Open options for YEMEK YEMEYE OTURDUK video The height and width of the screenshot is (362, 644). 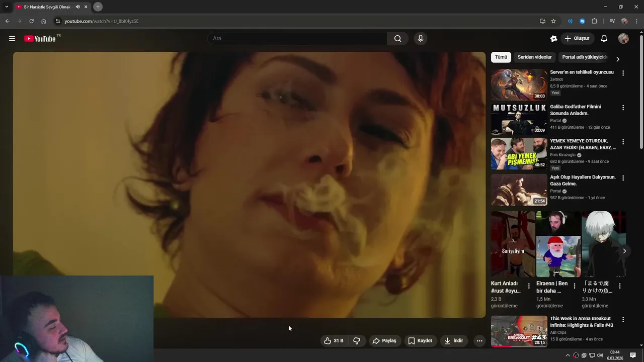623,142
